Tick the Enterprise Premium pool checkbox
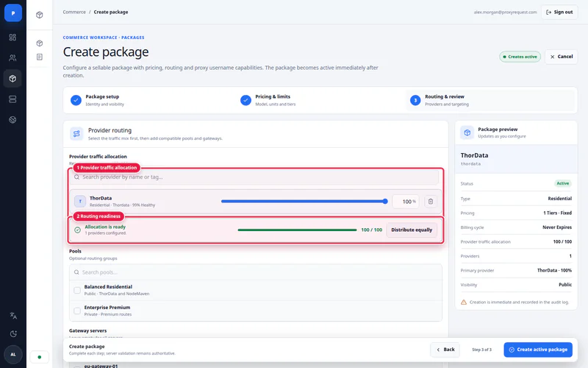Image resolution: width=588 pixels, height=368 pixels. (x=77, y=311)
